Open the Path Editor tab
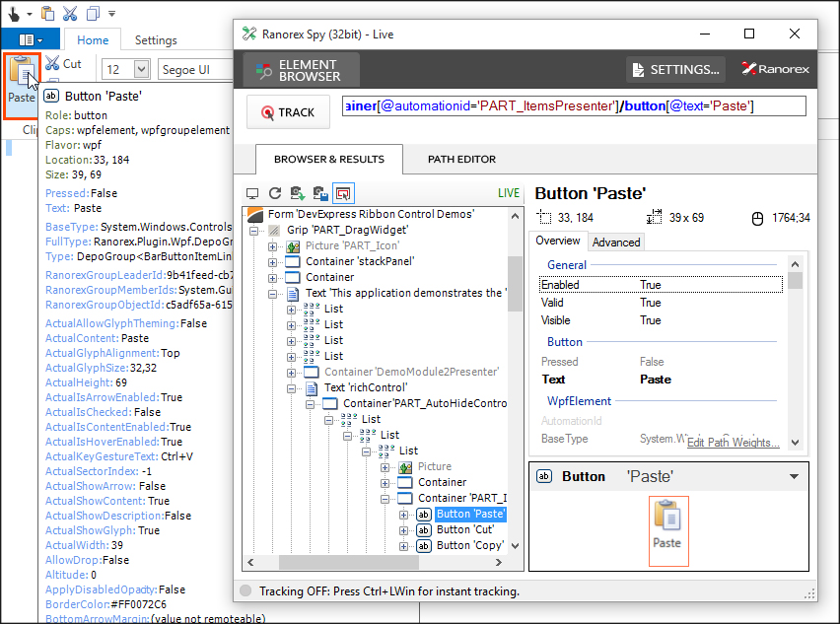This screenshot has height=624, width=840. point(461,159)
